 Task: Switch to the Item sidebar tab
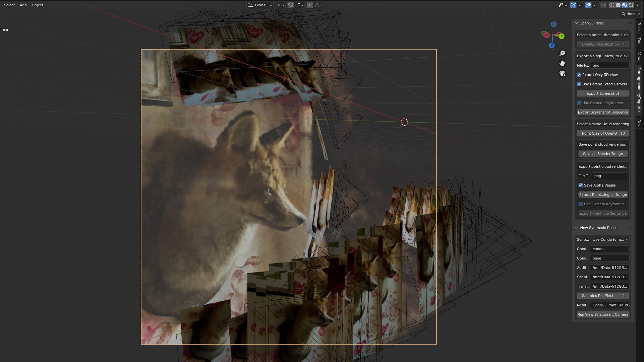(x=639, y=26)
